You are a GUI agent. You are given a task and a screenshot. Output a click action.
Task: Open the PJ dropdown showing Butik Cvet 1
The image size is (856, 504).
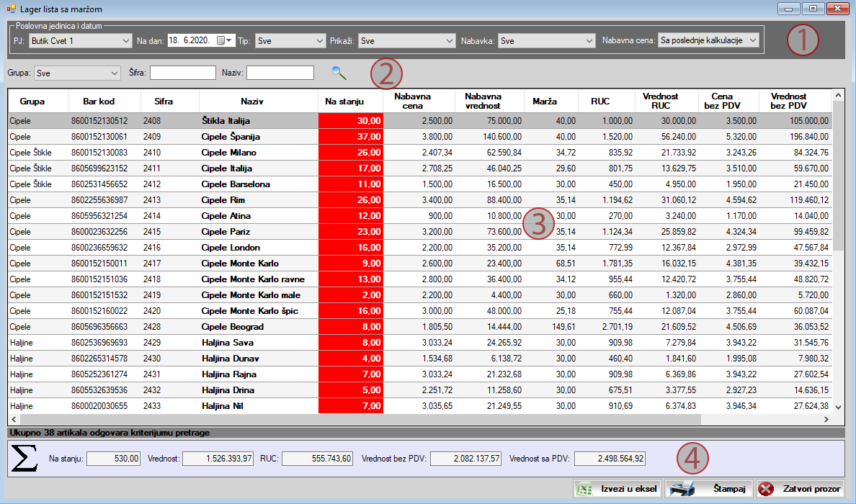point(80,41)
